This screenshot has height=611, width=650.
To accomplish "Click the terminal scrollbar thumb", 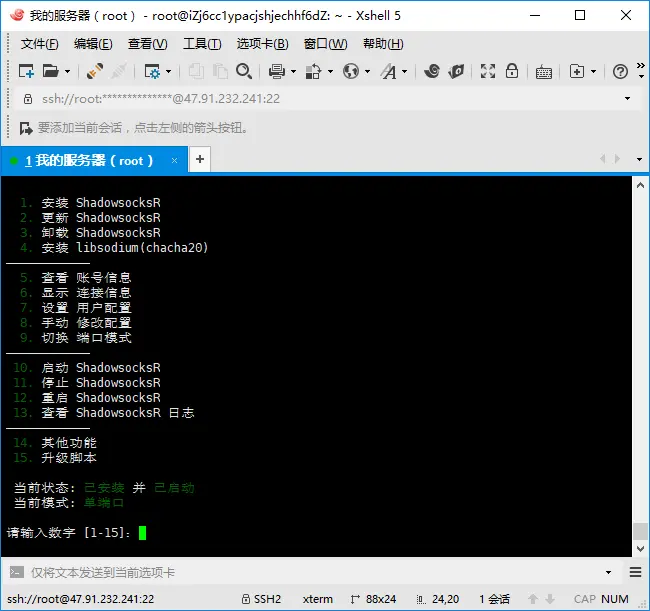I will [x=640, y=532].
